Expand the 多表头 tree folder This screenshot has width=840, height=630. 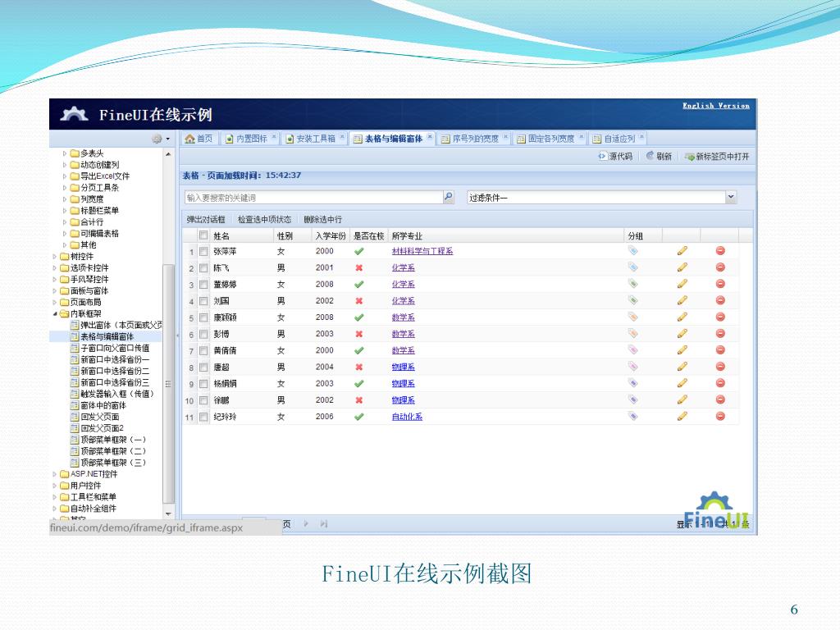click(x=65, y=153)
